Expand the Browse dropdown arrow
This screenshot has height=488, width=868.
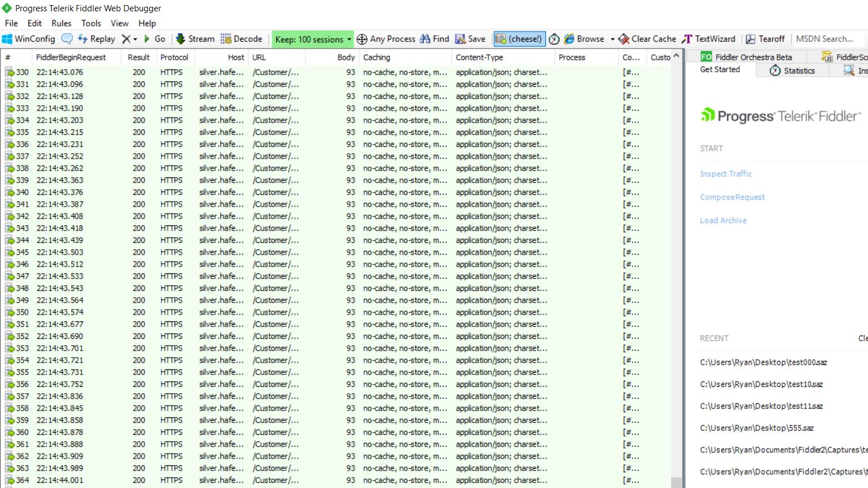click(x=613, y=40)
